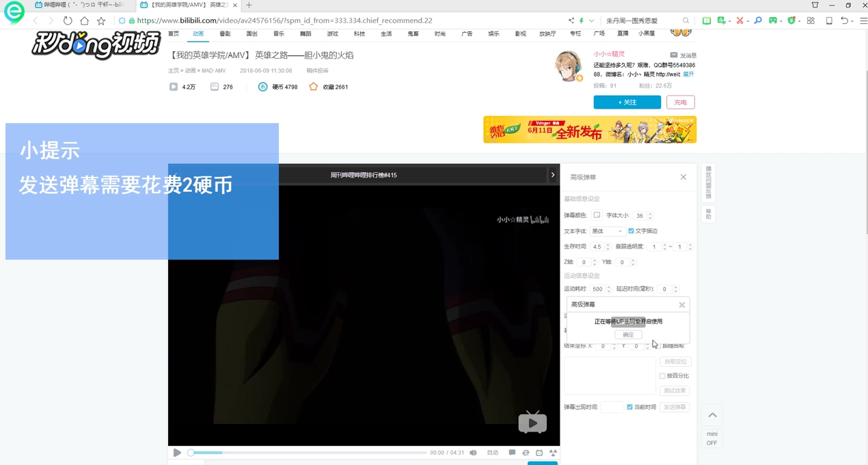Reload the page with the refresh icon

pos(68,21)
